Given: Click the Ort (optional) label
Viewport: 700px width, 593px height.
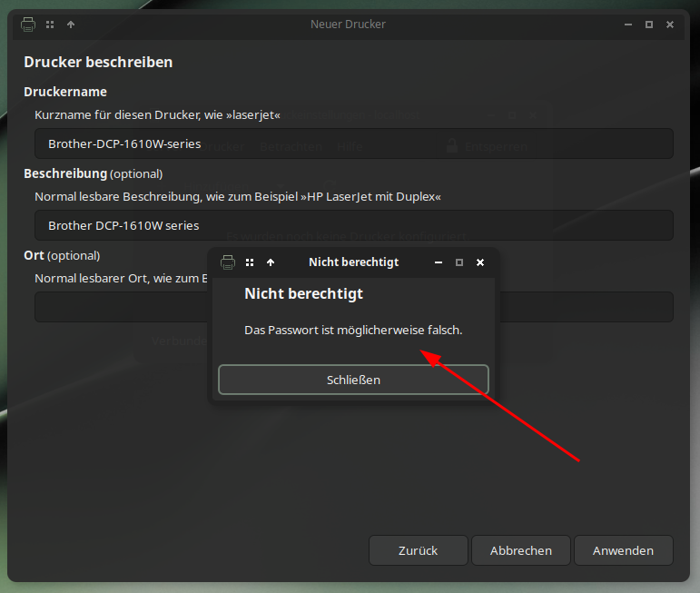Looking at the screenshot, I should coord(62,255).
